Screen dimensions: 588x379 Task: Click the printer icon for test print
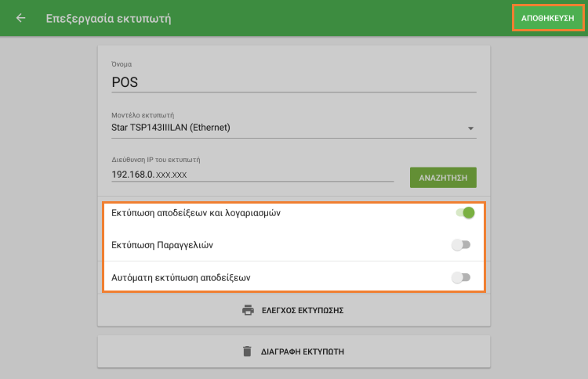click(249, 310)
